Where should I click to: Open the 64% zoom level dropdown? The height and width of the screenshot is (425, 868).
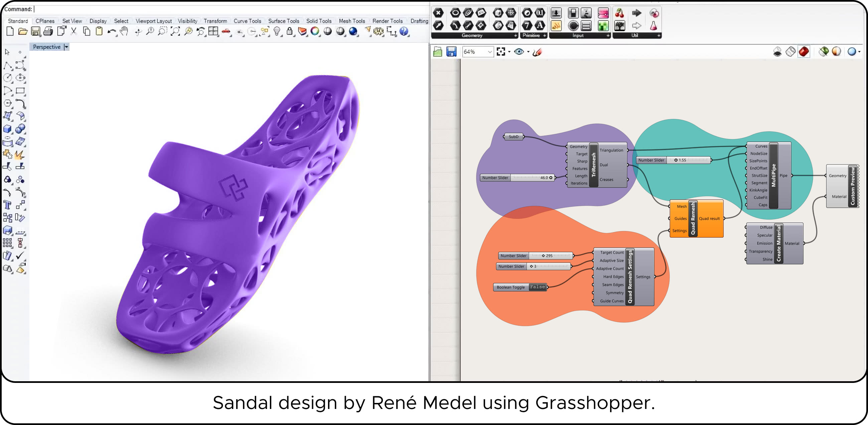pos(489,51)
